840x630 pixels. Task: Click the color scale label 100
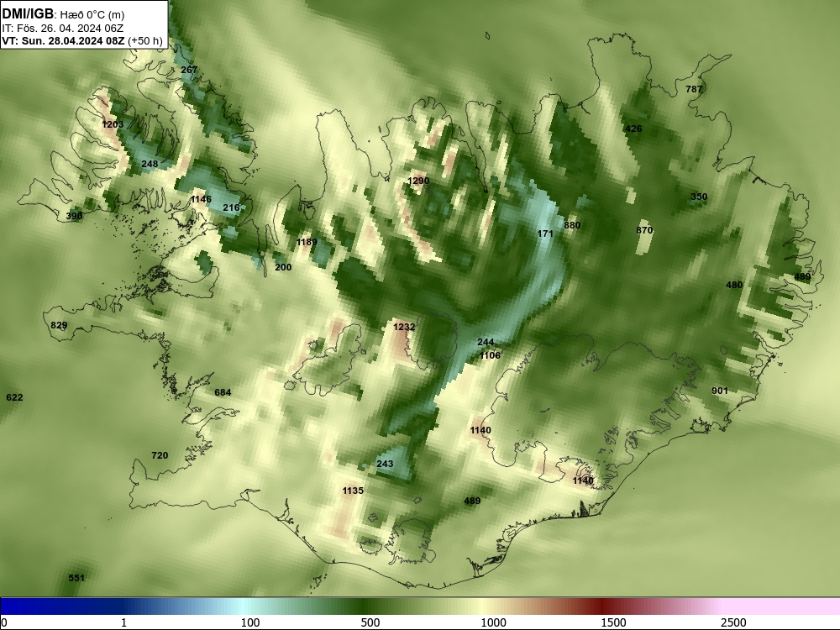click(250, 622)
